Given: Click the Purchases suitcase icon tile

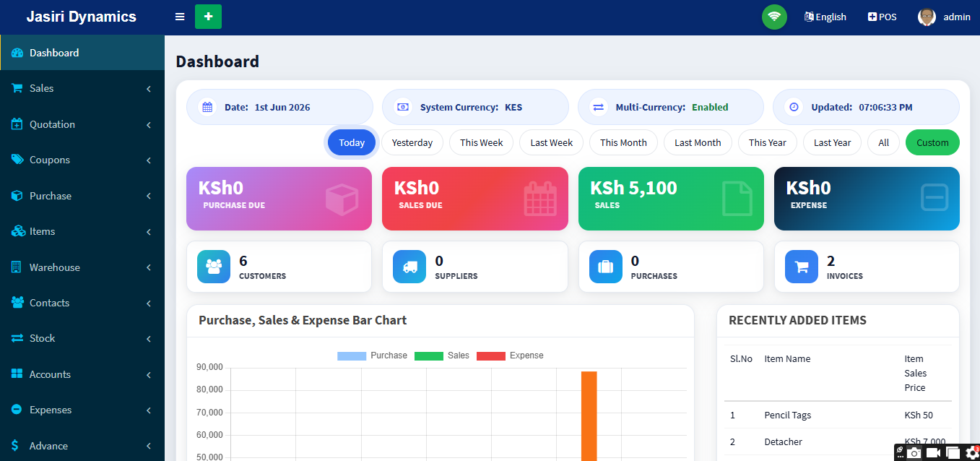Looking at the screenshot, I should pyautogui.click(x=606, y=267).
